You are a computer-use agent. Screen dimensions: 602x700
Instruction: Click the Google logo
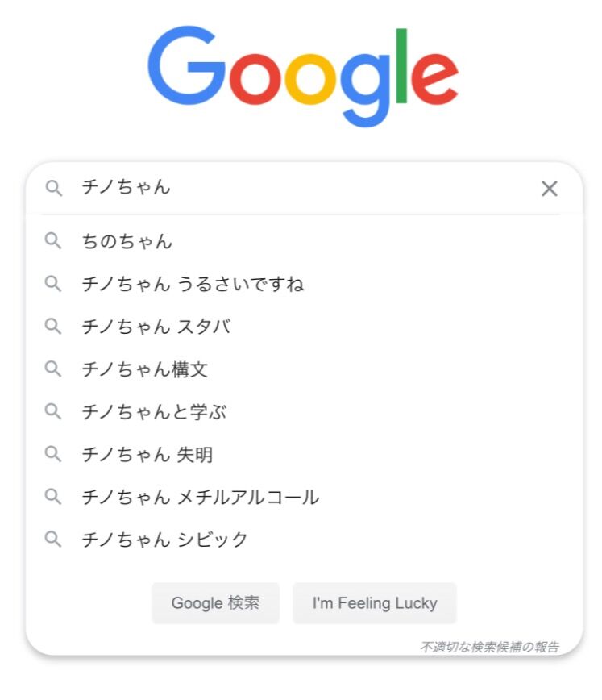302,75
